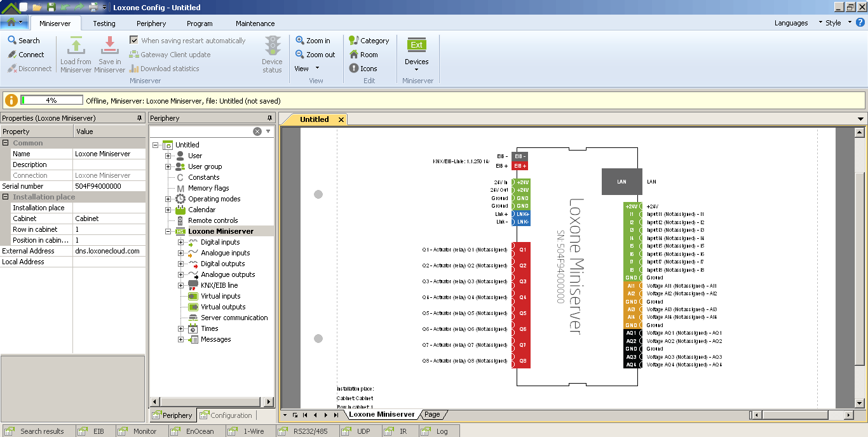Click the Category edit icon
Image resolution: width=868 pixels, height=437 pixels.
pyautogui.click(x=354, y=41)
